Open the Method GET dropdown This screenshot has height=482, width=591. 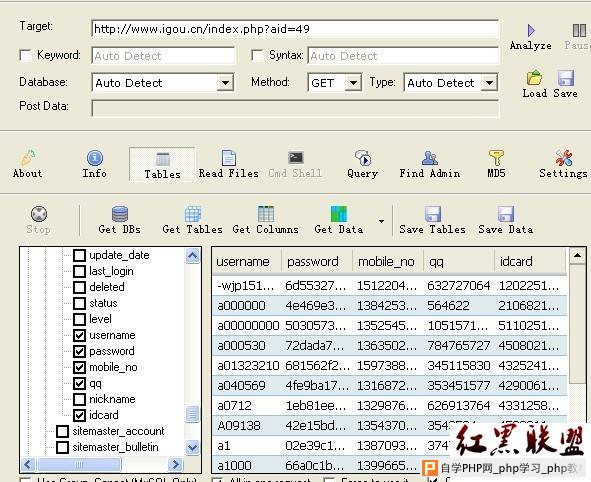[354, 83]
